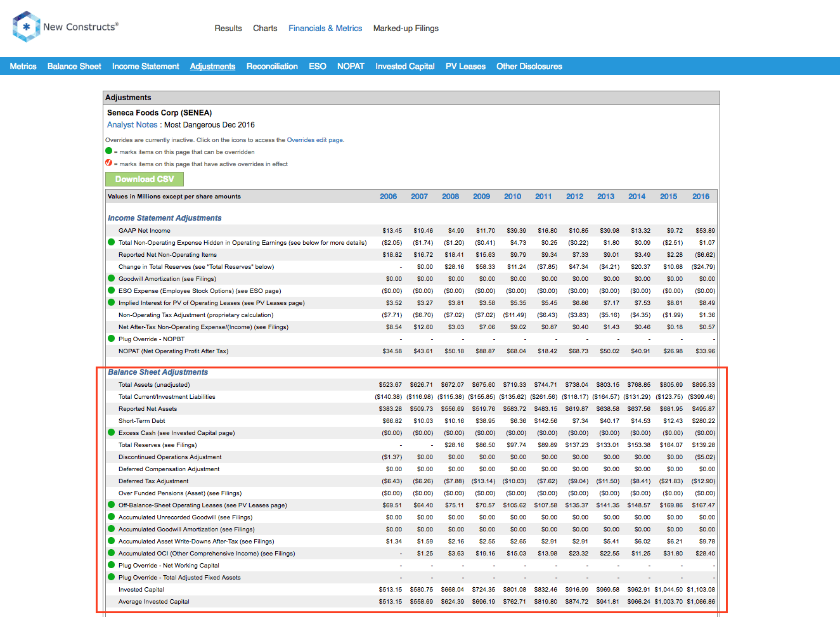840x617 pixels.
Task: Click the $1,103.08 Invested Capital 2016 value
Action: (x=701, y=590)
